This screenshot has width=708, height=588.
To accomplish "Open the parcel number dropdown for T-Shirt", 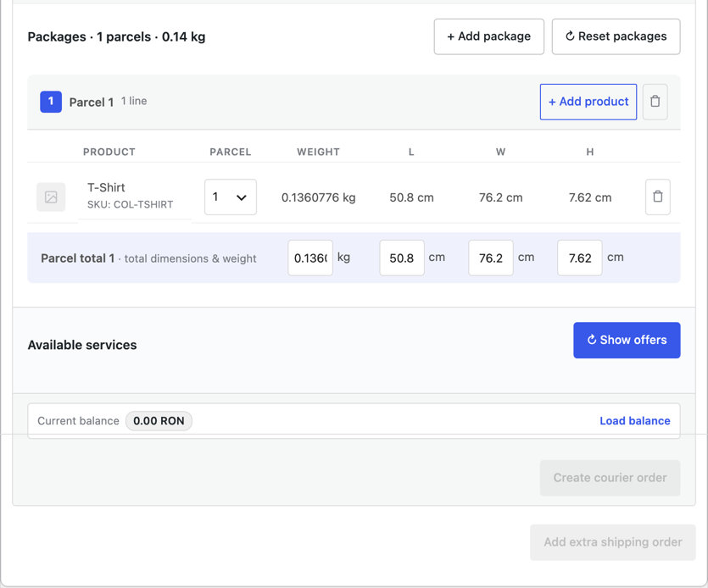I will pos(231,197).
